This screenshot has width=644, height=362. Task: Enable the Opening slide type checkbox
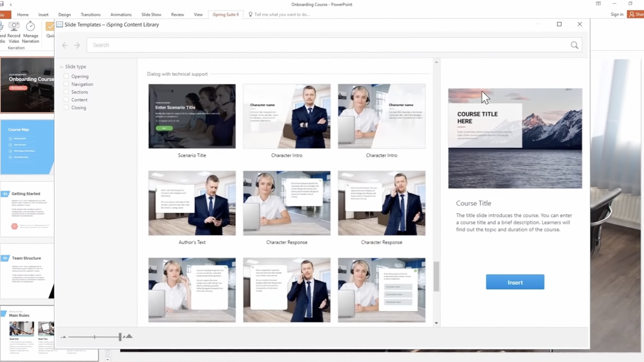[66, 76]
